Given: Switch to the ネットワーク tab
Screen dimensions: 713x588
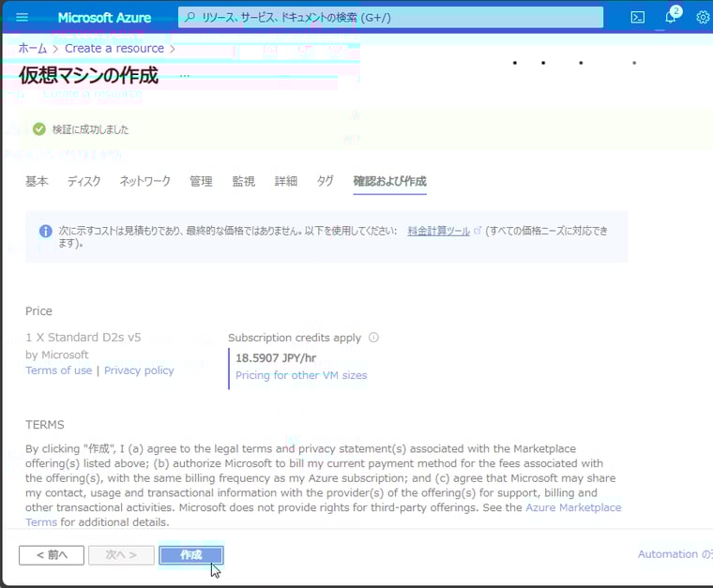Looking at the screenshot, I should (145, 181).
